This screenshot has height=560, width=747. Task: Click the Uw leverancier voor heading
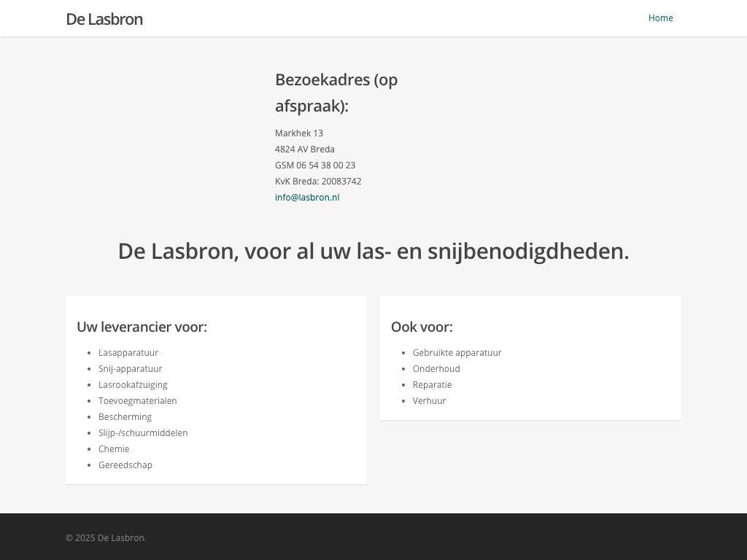click(x=142, y=327)
